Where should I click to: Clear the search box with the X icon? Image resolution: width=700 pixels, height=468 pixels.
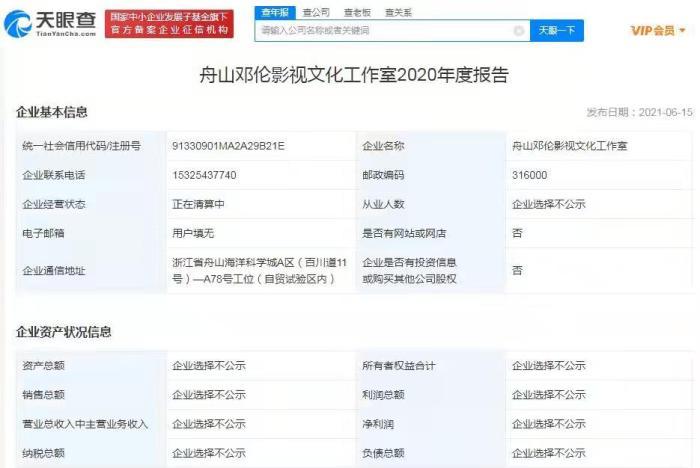click(x=518, y=31)
